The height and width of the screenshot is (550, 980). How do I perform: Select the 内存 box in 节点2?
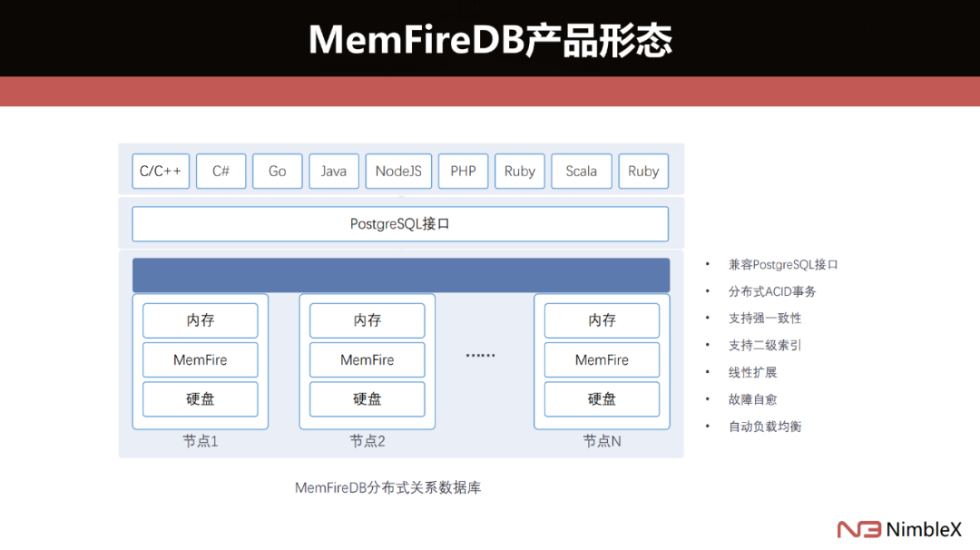[367, 320]
